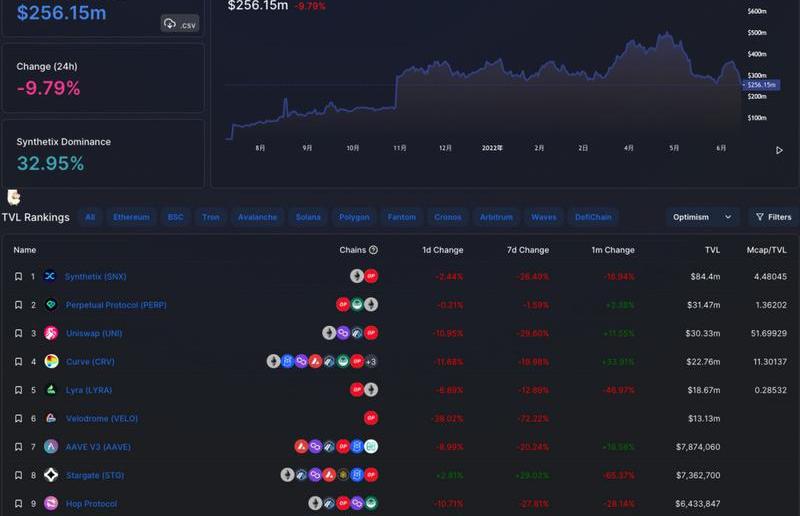800x516 pixels.
Task: Open the Uniswap (UNI) protocol link
Action: click(x=94, y=333)
